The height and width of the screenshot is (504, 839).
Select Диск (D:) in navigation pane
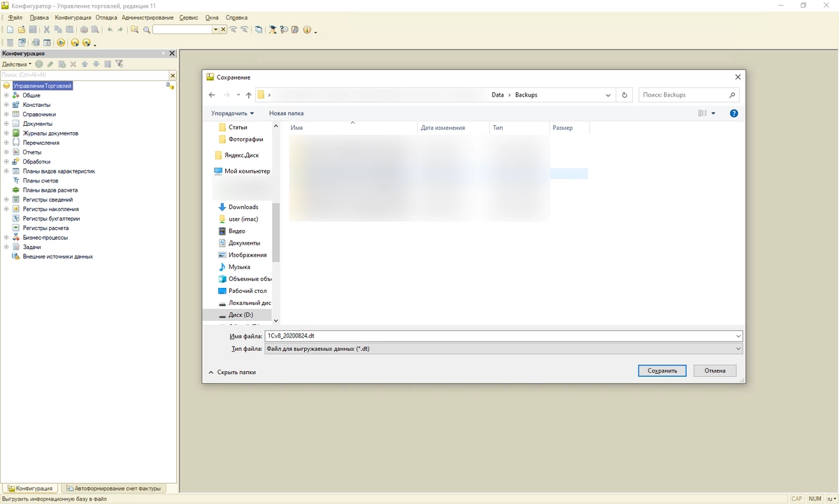[241, 315]
